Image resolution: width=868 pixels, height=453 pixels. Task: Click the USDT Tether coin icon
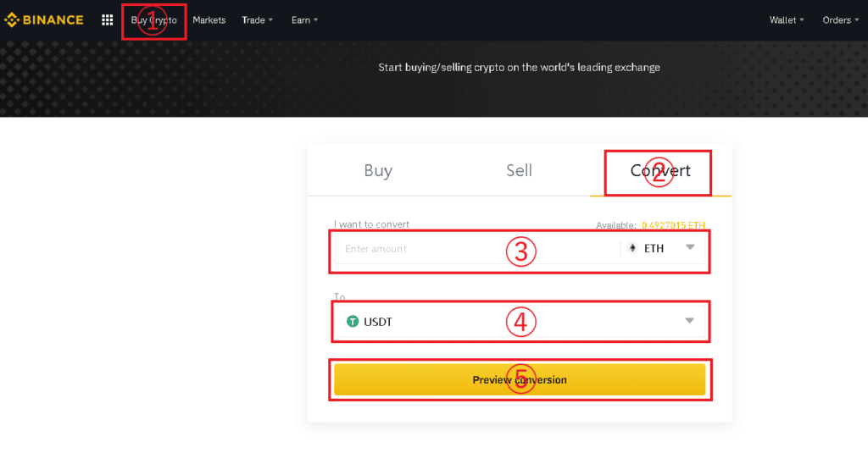pyautogui.click(x=353, y=322)
